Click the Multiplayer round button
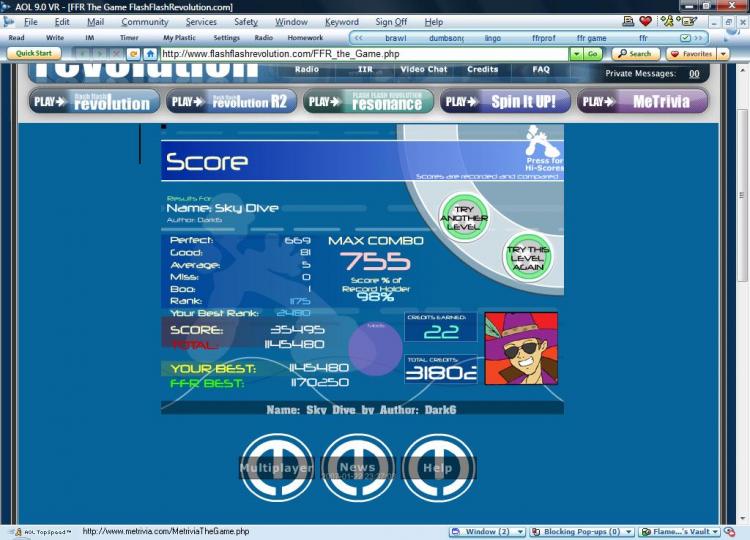 pos(276,467)
